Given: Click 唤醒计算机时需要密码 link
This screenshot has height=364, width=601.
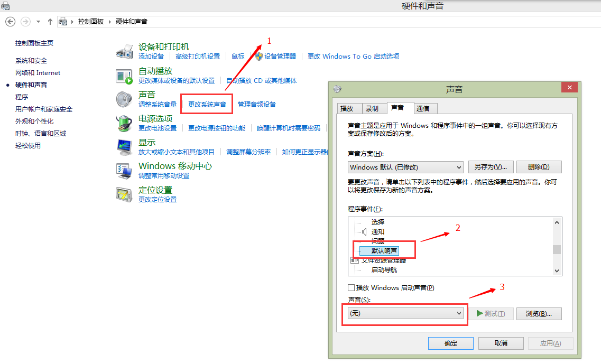Looking at the screenshot, I should click(x=289, y=128).
